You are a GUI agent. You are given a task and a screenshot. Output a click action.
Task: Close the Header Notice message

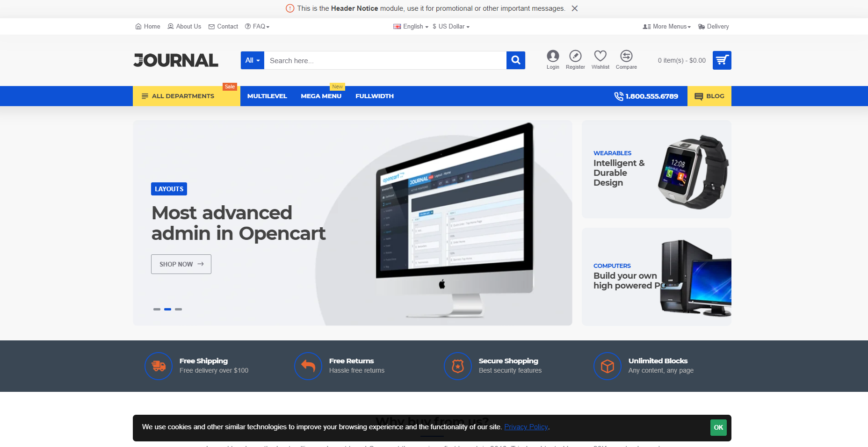(x=575, y=8)
